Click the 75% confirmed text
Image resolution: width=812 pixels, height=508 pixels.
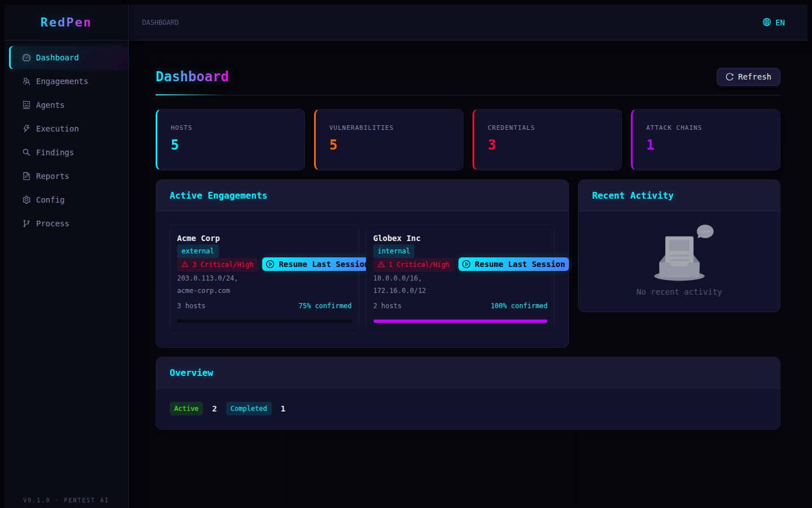pyautogui.click(x=325, y=306)
